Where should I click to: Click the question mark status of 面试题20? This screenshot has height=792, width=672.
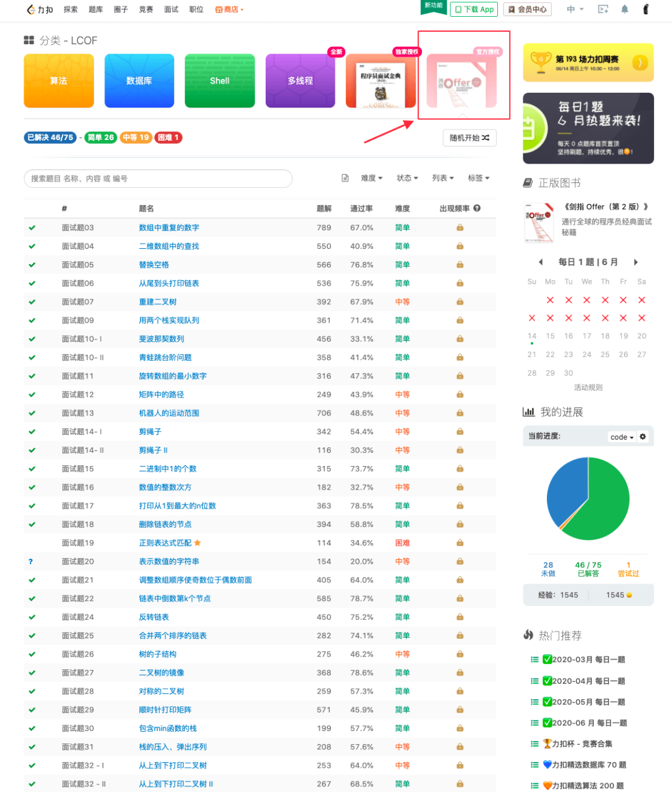(30, 562)
